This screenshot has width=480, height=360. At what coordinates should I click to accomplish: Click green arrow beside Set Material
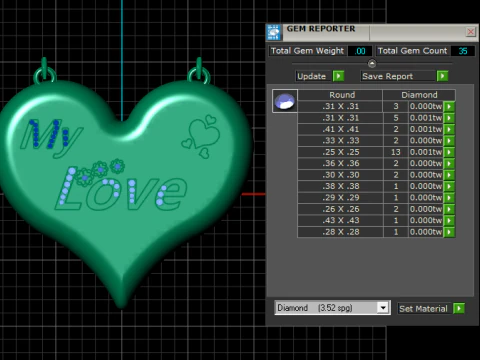[x=459, y=309]
